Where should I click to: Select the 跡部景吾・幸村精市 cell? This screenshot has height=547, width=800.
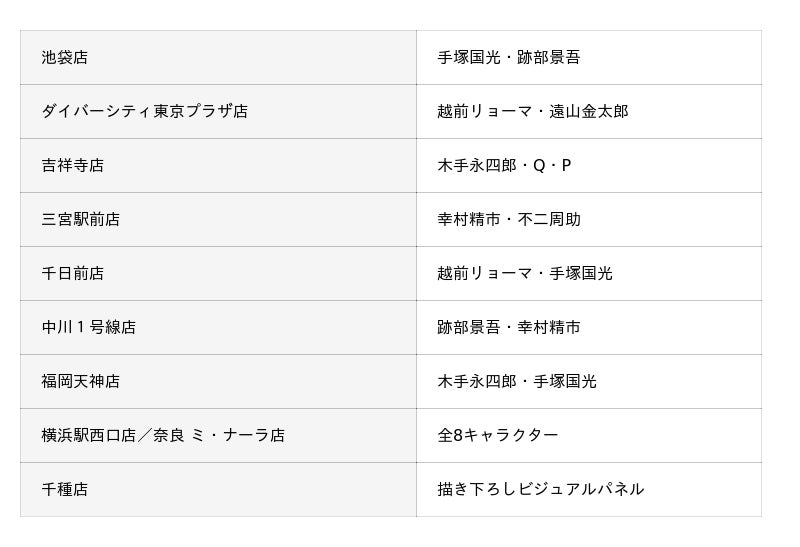[x=508, y=328]
